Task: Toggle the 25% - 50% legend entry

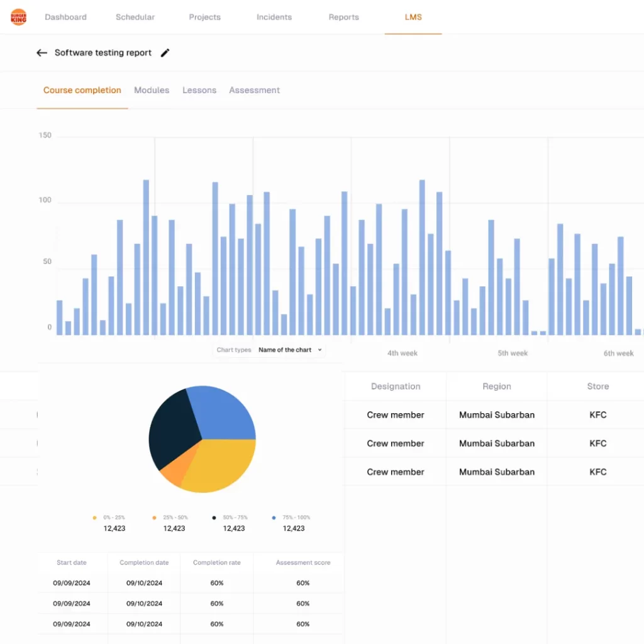Action: pyautogui.click(x=170, y=517)
